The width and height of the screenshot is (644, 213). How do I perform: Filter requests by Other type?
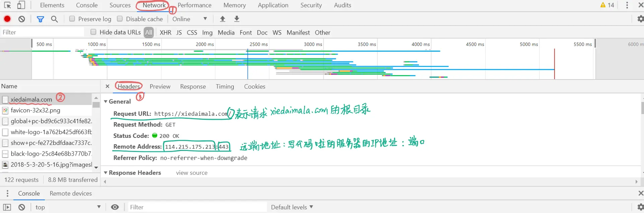coord(323,33)
